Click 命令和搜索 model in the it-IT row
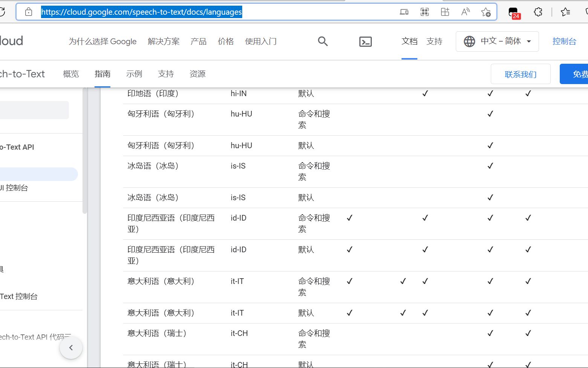Screen dimensions: 588x368 314,287
